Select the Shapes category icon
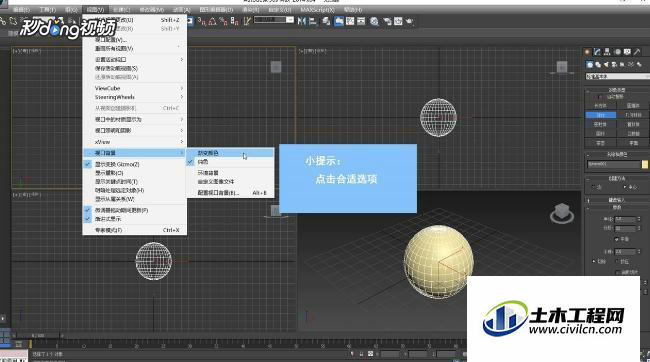650x362 pixels. tap(598, 65)
